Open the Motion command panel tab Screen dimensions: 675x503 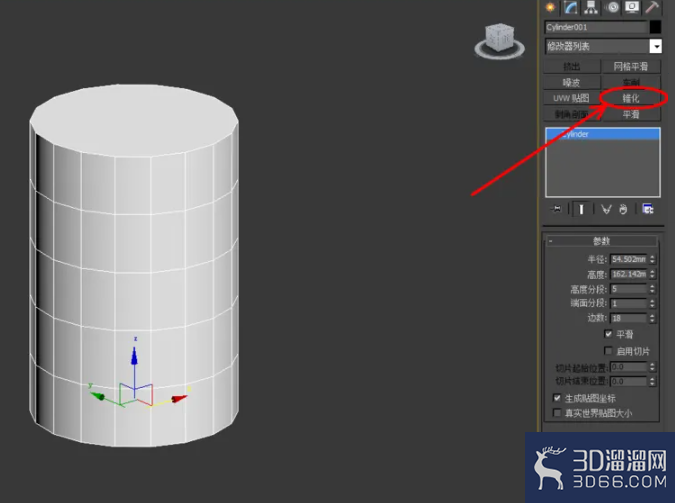[x=612, y=7]
